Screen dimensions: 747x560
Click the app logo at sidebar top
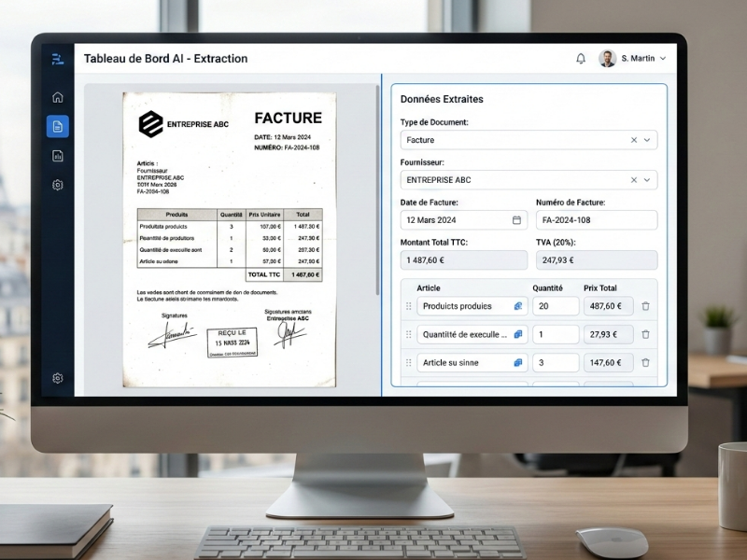(58, 59)
